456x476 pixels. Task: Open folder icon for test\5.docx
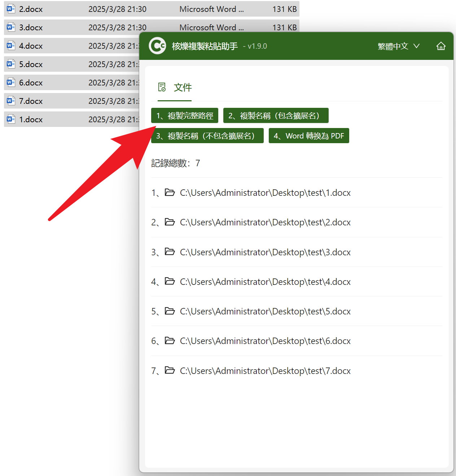(x=170, y=311)
